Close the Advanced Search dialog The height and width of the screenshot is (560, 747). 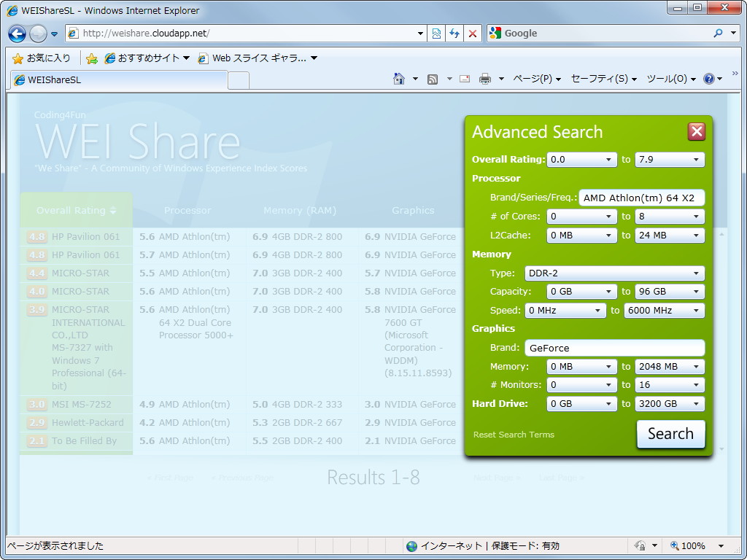pos(697,131)
